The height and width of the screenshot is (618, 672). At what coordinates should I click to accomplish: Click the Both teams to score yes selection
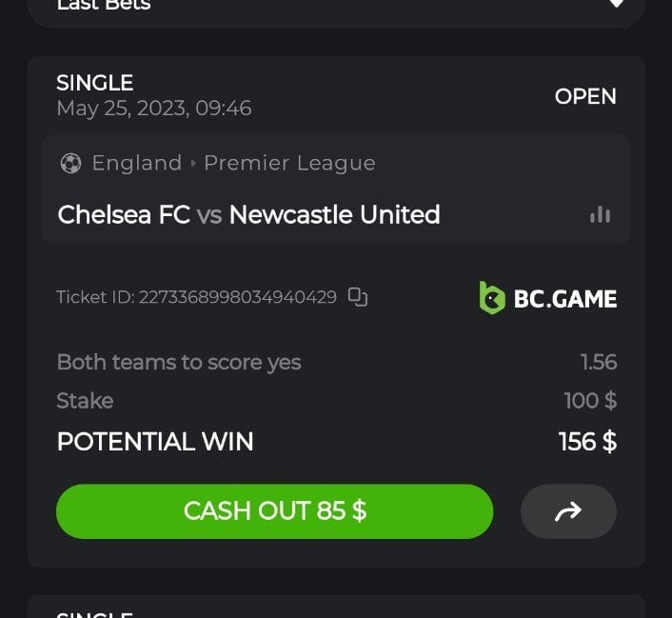coord(179,362)
